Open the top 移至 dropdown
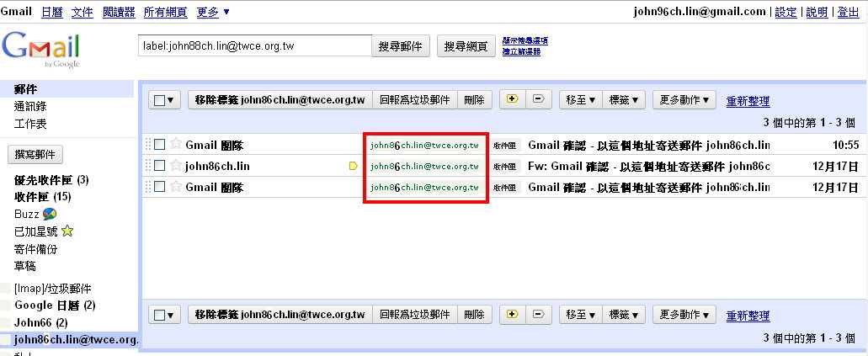868x356 pixels. [x=581, y=100]
